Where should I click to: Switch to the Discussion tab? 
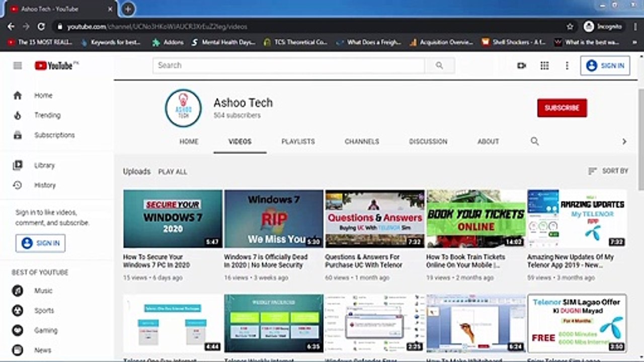(428, 142)
